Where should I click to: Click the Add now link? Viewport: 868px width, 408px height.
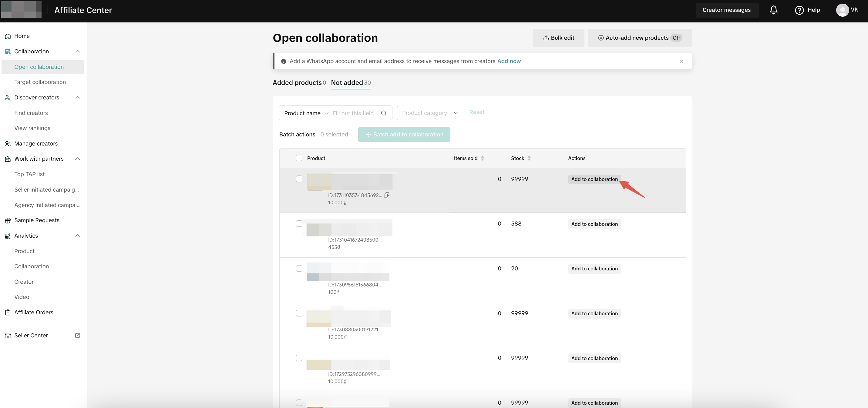click(x=509, y=61)
